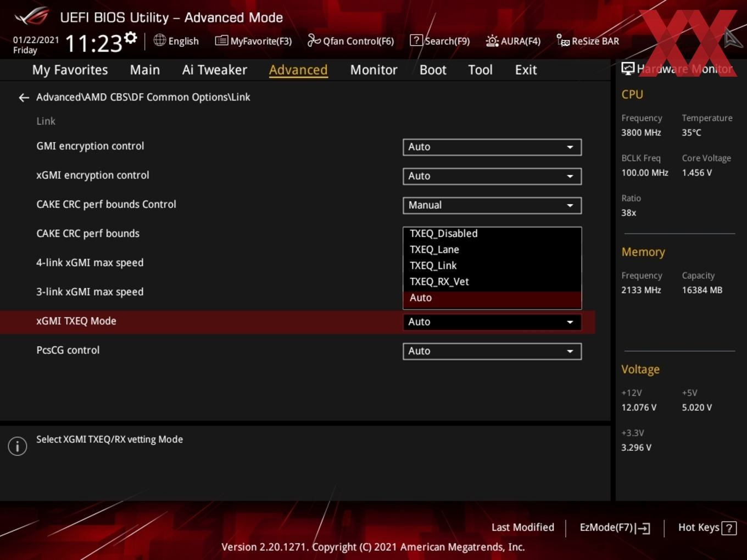
Task: Click the ROG logo
Action: point(31,16)
